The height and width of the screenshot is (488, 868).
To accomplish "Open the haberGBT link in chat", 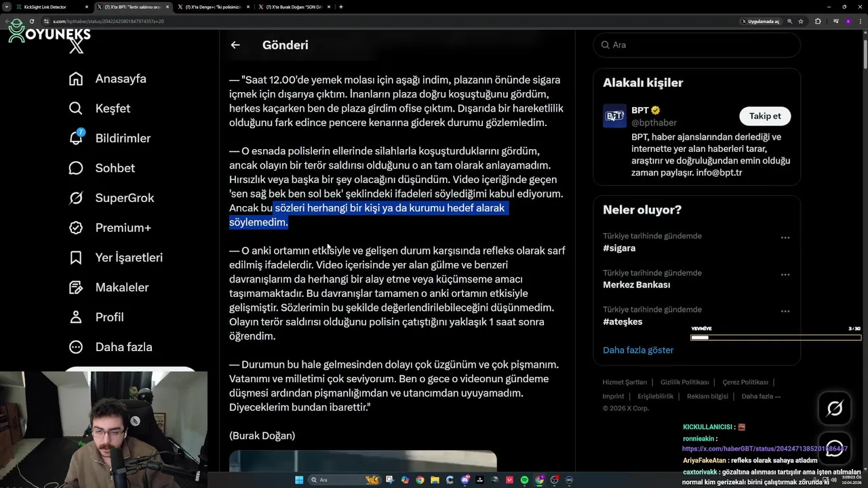I will (765, 449).
